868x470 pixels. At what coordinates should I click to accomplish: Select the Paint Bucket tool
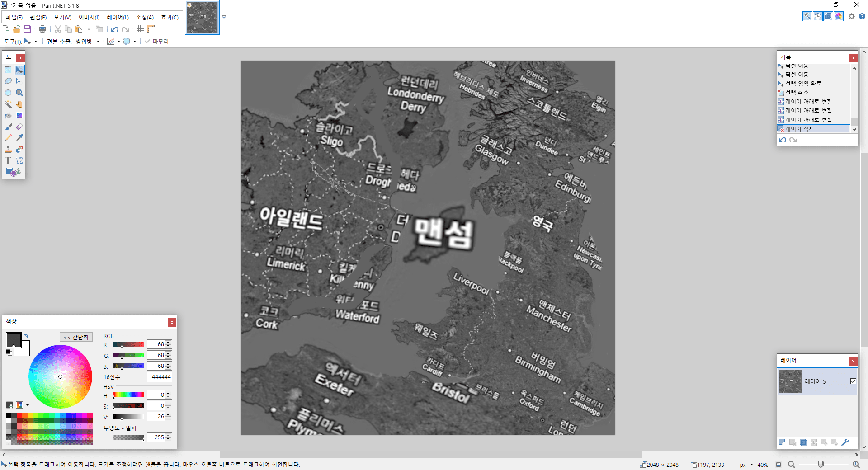8,115
